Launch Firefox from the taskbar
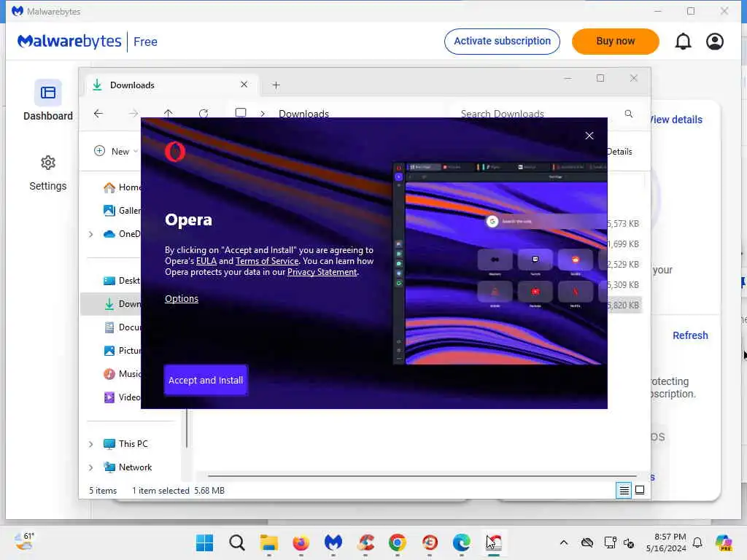Screen dimensions: 747x560 pos(301,542)
